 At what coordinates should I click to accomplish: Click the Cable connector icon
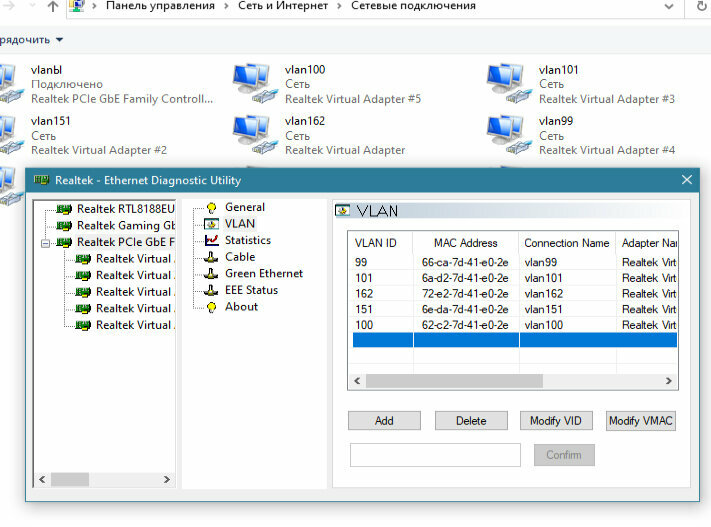tap(211, 257)
